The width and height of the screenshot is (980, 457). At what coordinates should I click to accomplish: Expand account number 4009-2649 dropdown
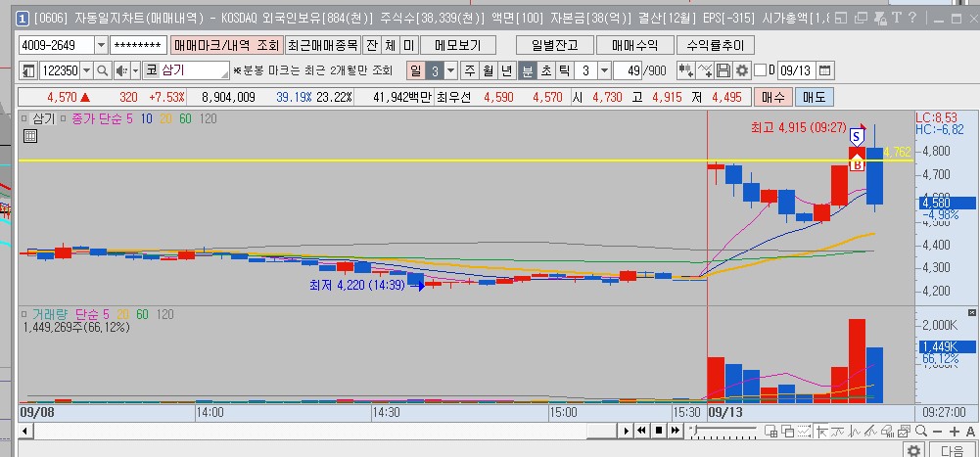101,45
